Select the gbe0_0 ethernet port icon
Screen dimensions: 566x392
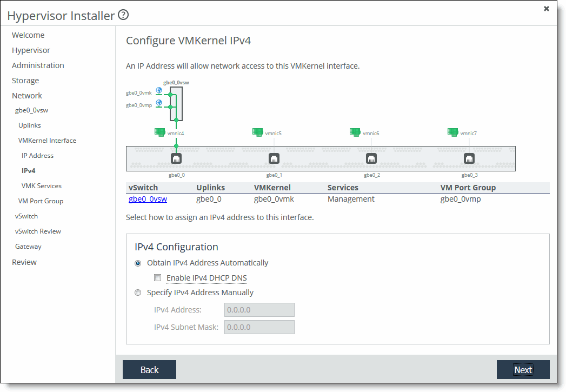pyautogui.click(x=176, y=158)
